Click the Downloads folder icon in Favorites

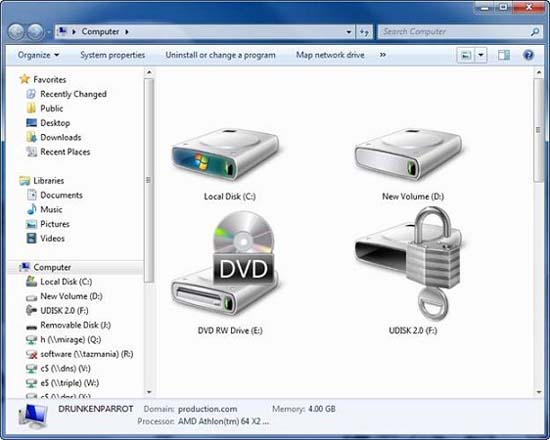pos(31,137)
